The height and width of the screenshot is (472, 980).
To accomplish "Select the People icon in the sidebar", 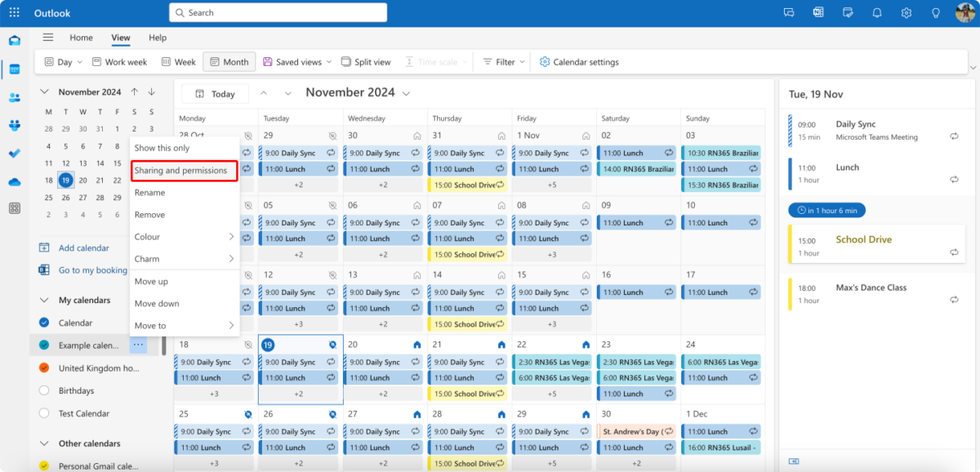I will pyautogui.click(x=15, y=98).
